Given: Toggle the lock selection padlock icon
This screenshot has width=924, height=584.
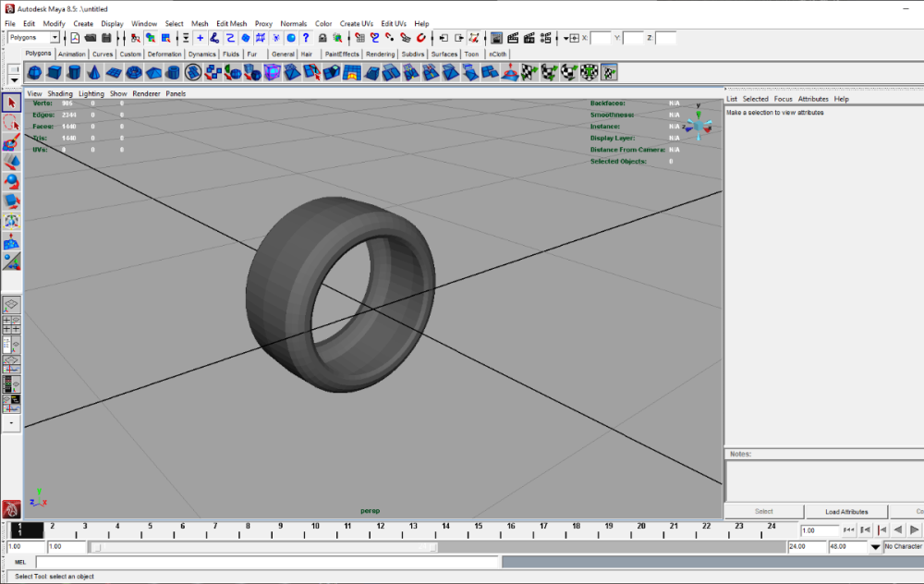Looking at the screenshot, I should (322, 38).
